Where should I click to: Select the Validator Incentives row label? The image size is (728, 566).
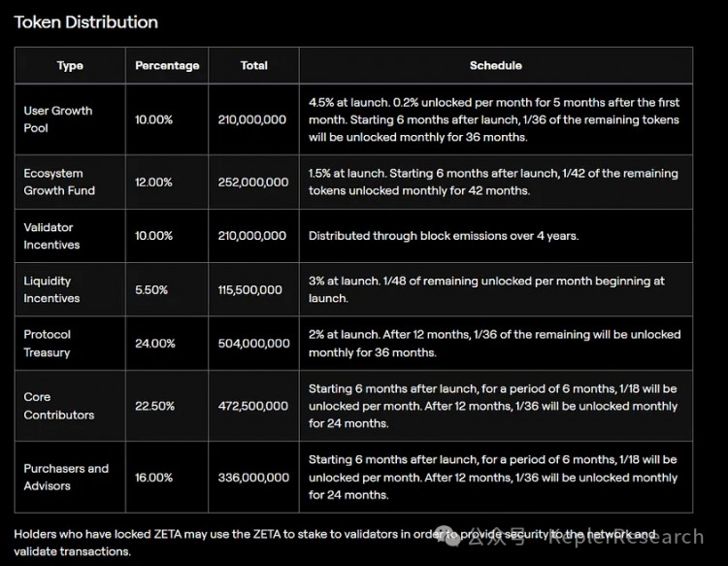pyautogui.click(x=51, y=236)
